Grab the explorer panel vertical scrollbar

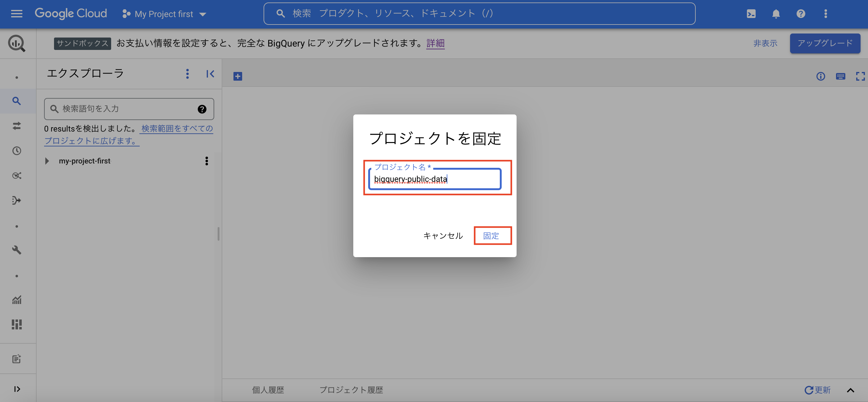(218, 234)
